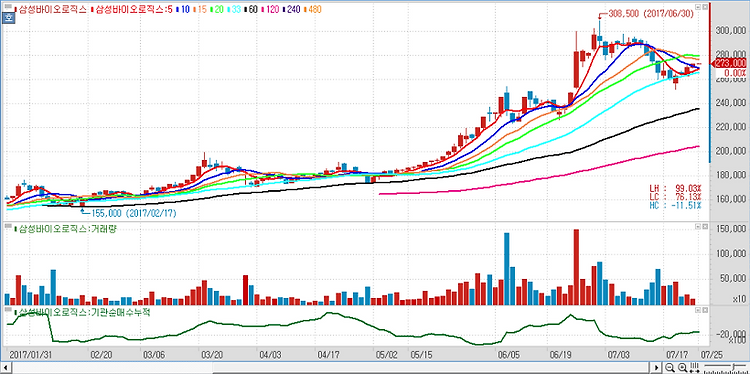Minimize the 기관순매수누적 panel
Viewport: 750px width, 374px height.
pyautogui.click(x=698, y=311)
